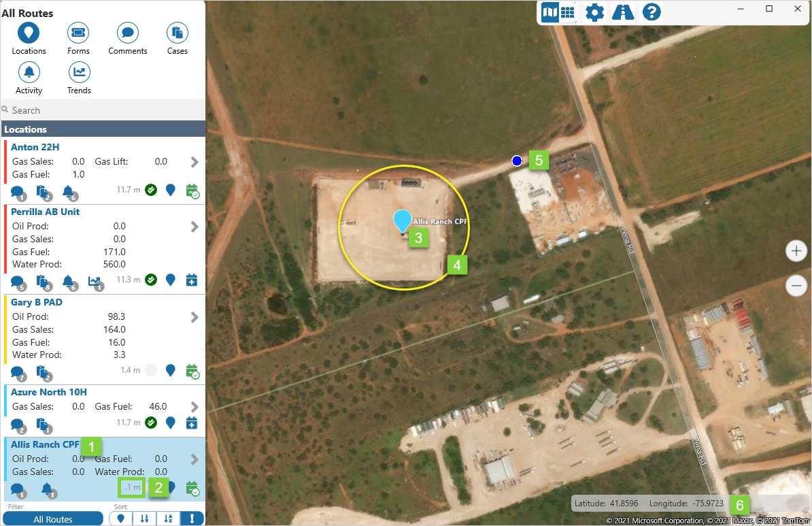This screenshot has height=526, width=812.
Task: Sort locations by distance pin
Action: [120, 519]
